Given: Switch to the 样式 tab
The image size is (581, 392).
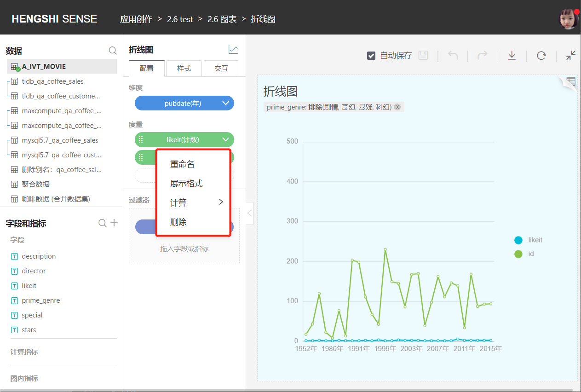Looking at the screenshot, I should coord(184,68).
